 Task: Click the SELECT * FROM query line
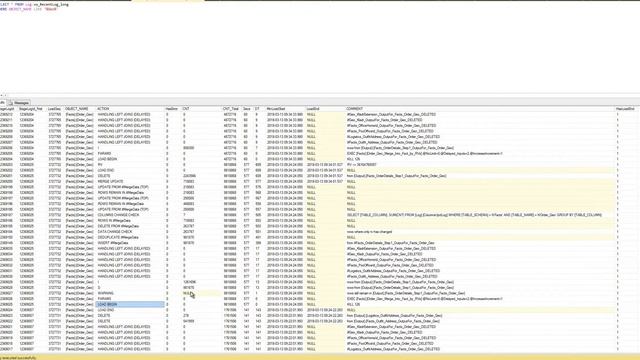pos(34,4)
